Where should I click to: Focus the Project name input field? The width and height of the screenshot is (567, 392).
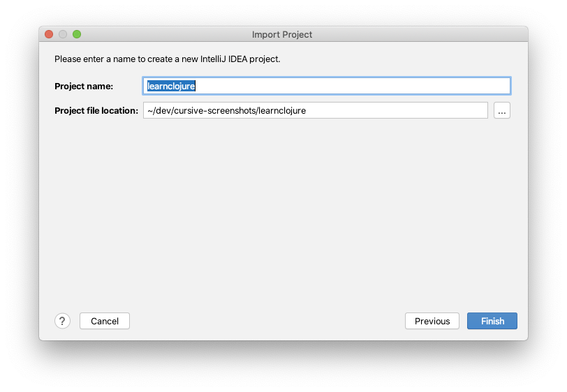coord(327,86)
